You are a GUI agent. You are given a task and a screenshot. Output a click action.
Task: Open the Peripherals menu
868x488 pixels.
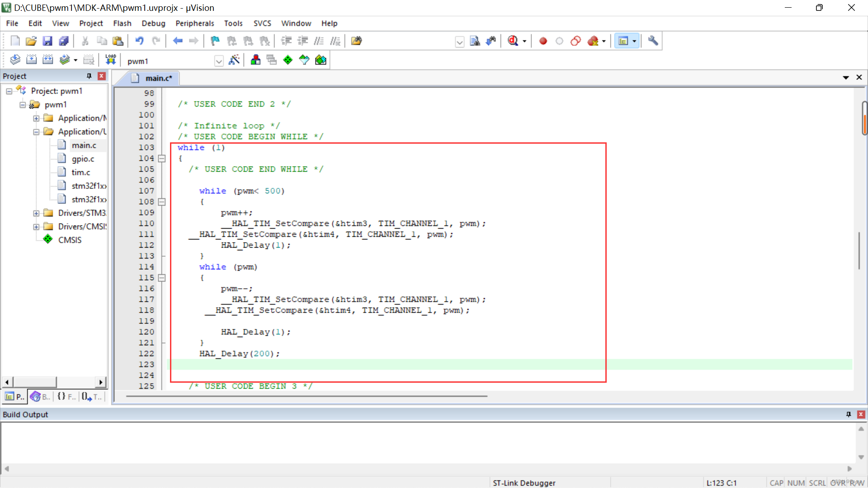tap(195, 23)
